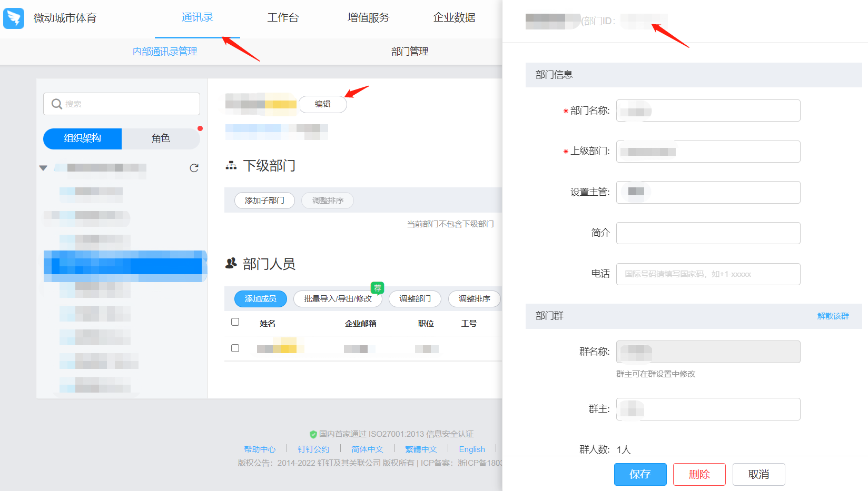Click the green 荐 badge icon
Viewport: 868px width, 491px height.
377,288
